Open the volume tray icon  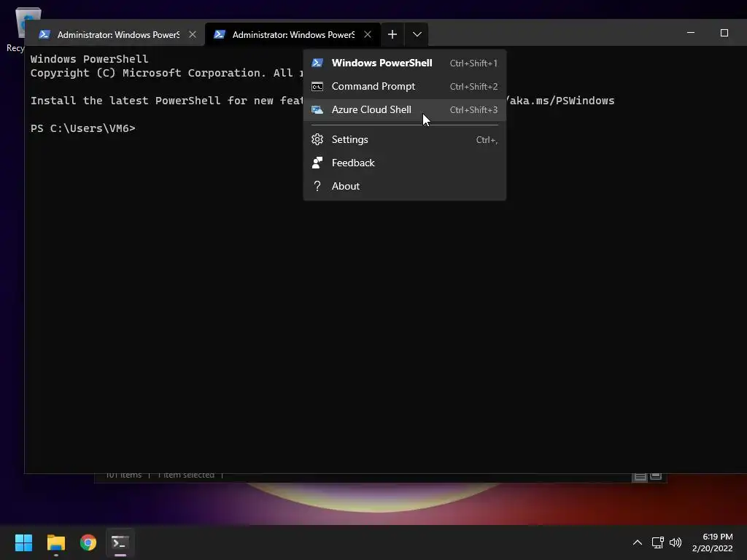(x=676, y=542)
